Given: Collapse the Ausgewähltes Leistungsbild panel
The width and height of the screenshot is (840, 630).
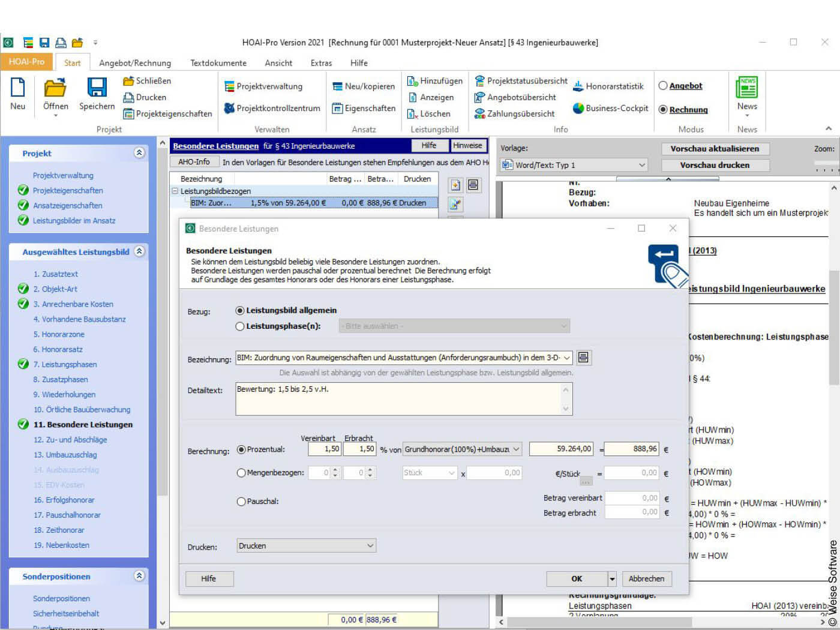Looking at the screenshot, I should click(139, 252).
